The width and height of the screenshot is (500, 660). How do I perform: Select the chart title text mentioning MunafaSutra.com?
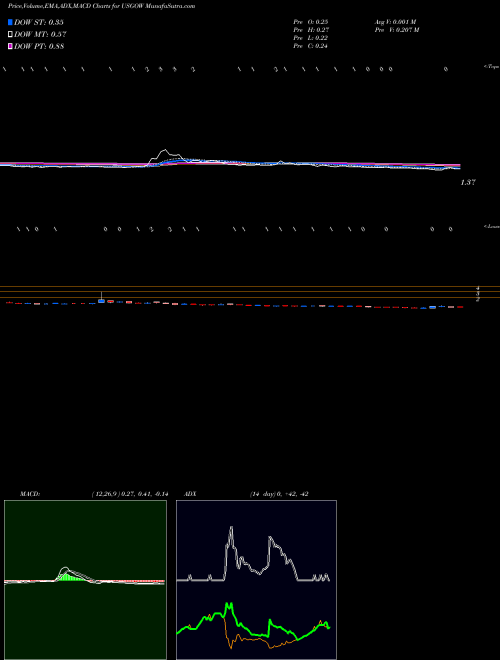pyautogui.click(x=101, y=7)
